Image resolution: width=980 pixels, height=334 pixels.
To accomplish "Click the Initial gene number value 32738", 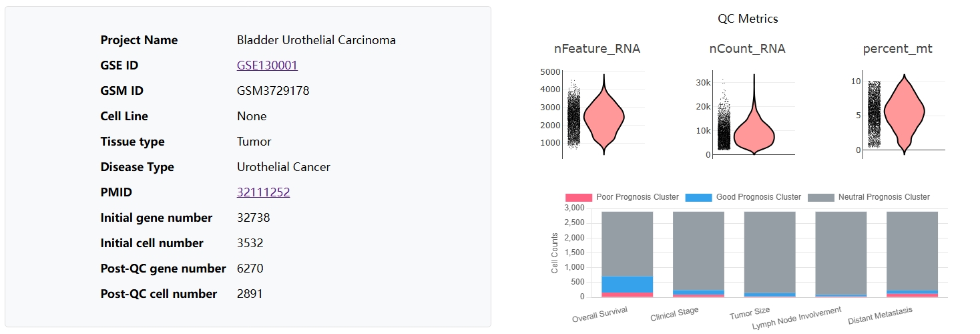I will 253,218.
